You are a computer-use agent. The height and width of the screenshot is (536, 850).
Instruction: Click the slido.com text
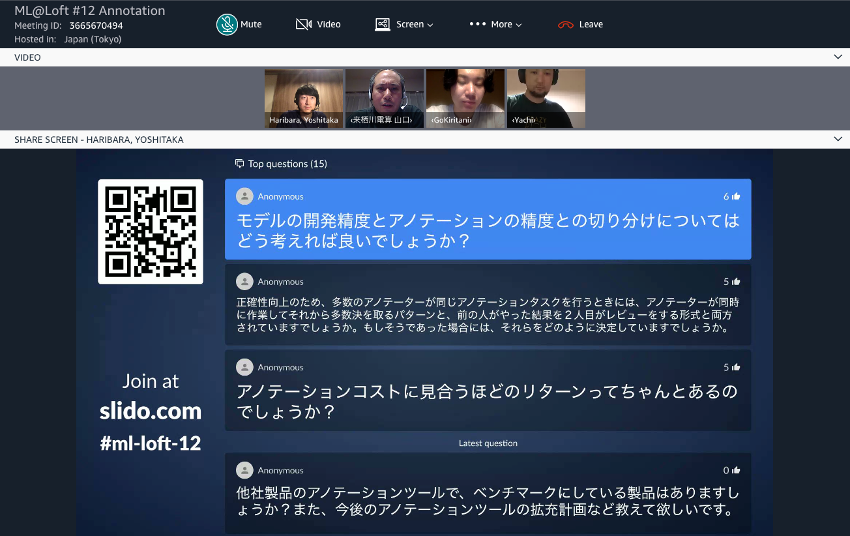click(151, 411)
